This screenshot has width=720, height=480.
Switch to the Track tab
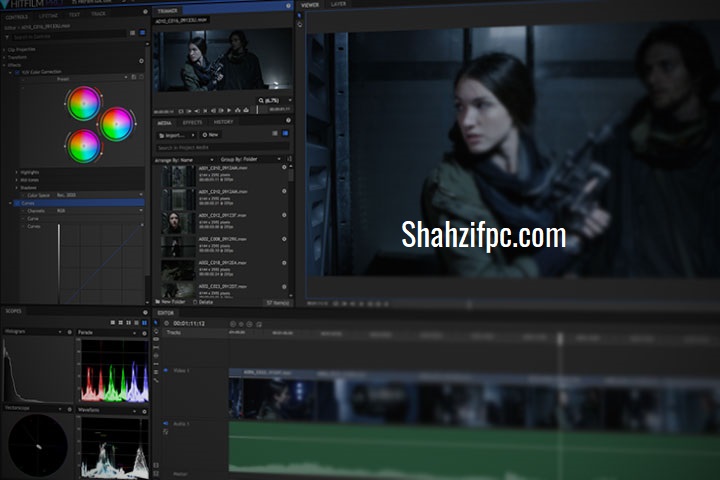tap(98, 14)
